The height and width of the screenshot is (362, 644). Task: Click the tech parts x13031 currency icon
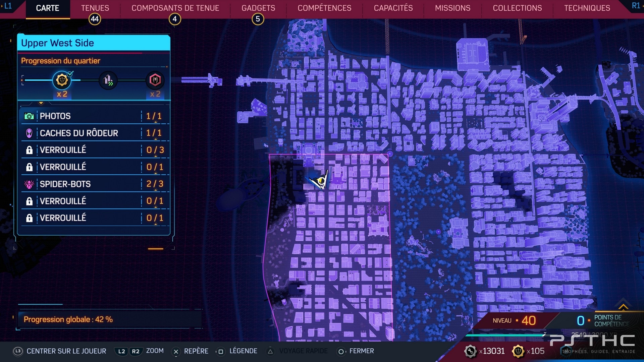pyautogui.click(x=471, y=351)
